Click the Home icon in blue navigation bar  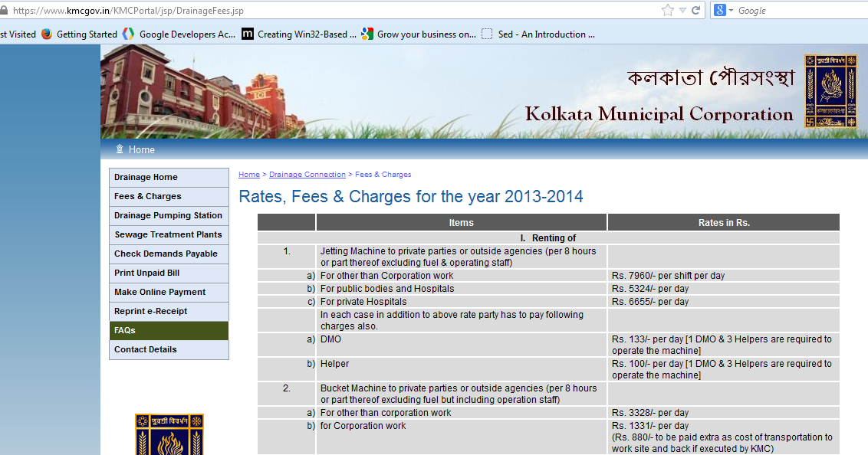119,149
